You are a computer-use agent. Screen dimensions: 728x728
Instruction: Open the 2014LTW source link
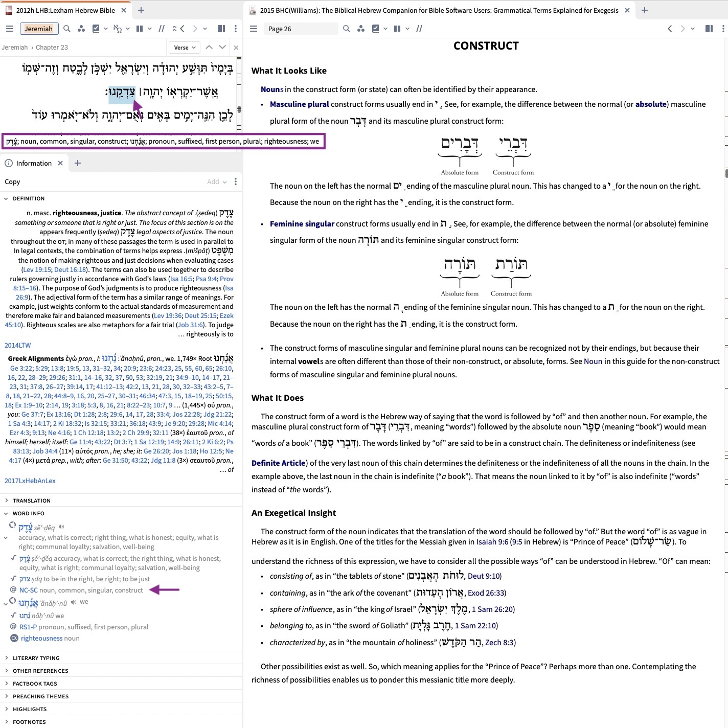tap(18, 345)
